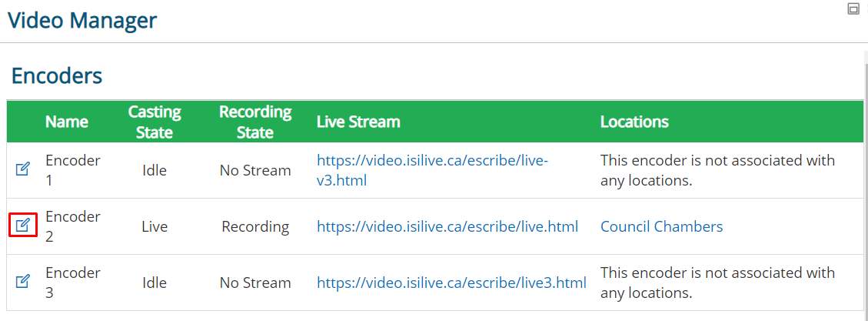Click the Recording State column header
Image resolution: width=868 pixels, height=321 pixels.
pyautogui.click(x=255, y=122)
